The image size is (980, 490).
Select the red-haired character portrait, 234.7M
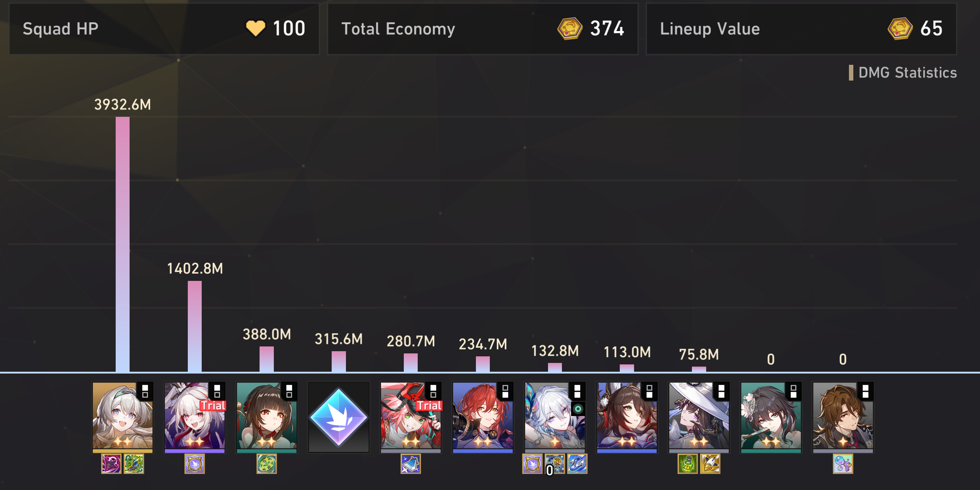click(x=483, y=417)
